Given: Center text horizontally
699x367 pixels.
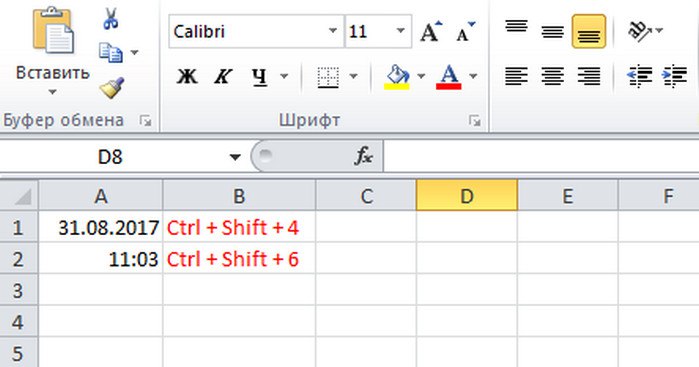Looking at the screenshot, I should pyautogui.click(x=553, y=76).
